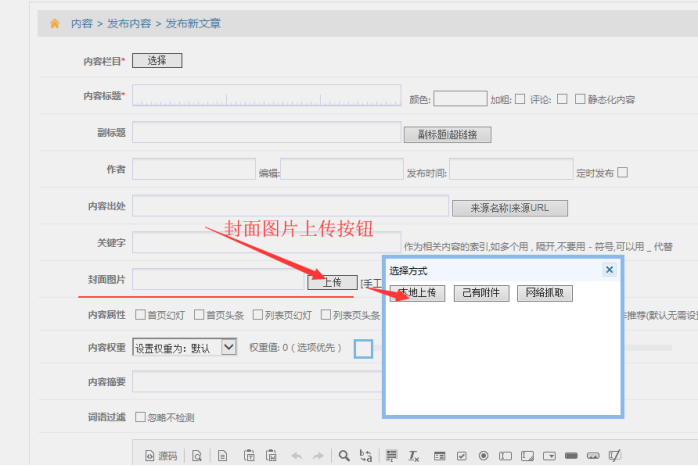
Task: Open the find magnifier in editor toolbar
Action: coord(344,456)
